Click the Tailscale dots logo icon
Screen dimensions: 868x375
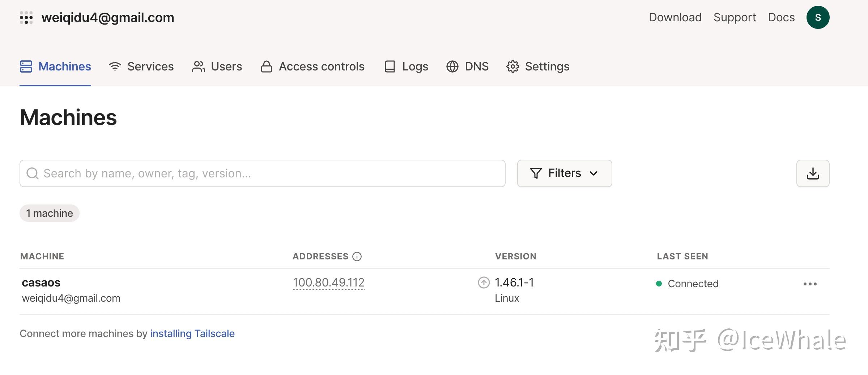pyautogui.click(x=26, y=18)
